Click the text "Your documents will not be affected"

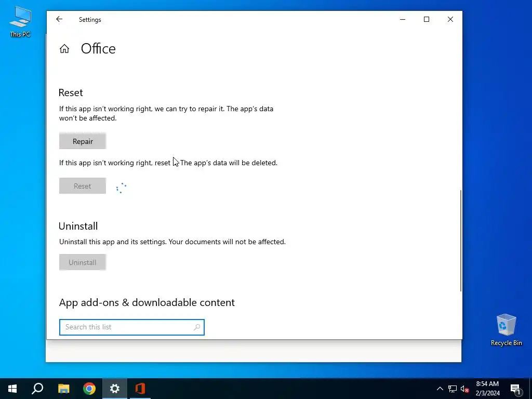(227, 242)
